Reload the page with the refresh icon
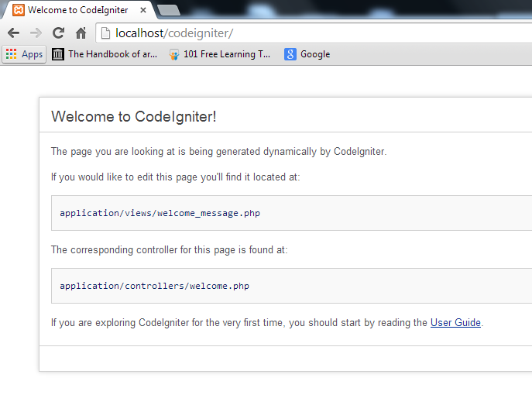532x419 pixels. 58,33
